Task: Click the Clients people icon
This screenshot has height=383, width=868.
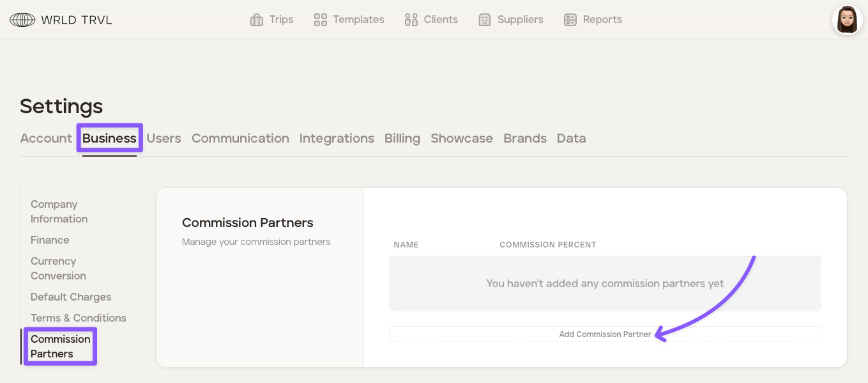Action: 411,20
